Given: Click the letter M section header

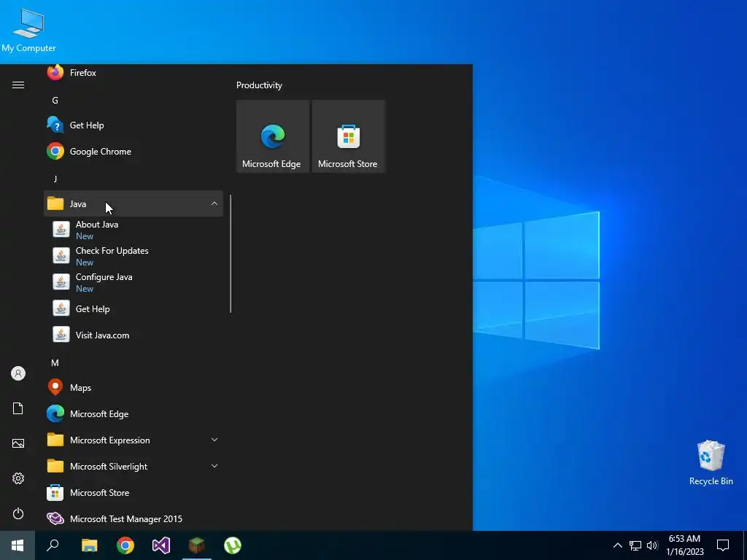Looking at the screenshot, I should coord(55,363).
